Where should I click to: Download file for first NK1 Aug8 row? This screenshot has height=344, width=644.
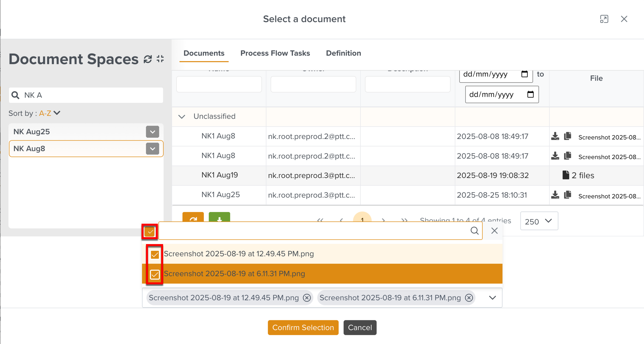(x=555, y=136)
